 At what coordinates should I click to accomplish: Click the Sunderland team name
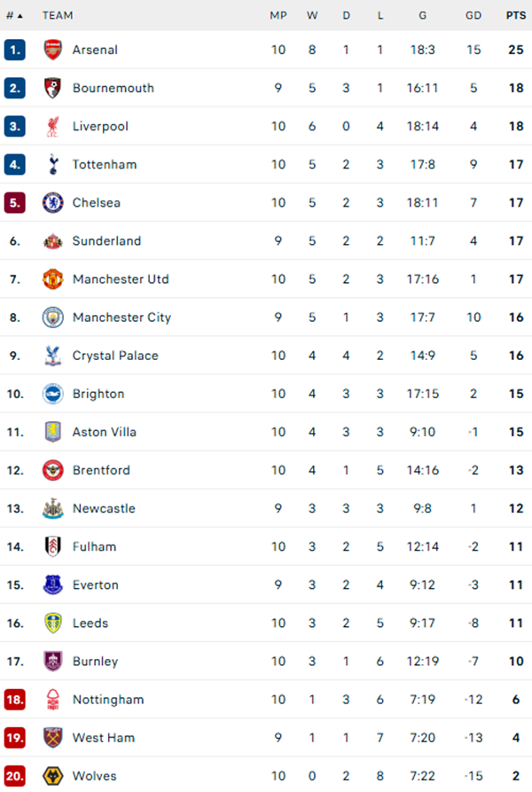(107, 240)
